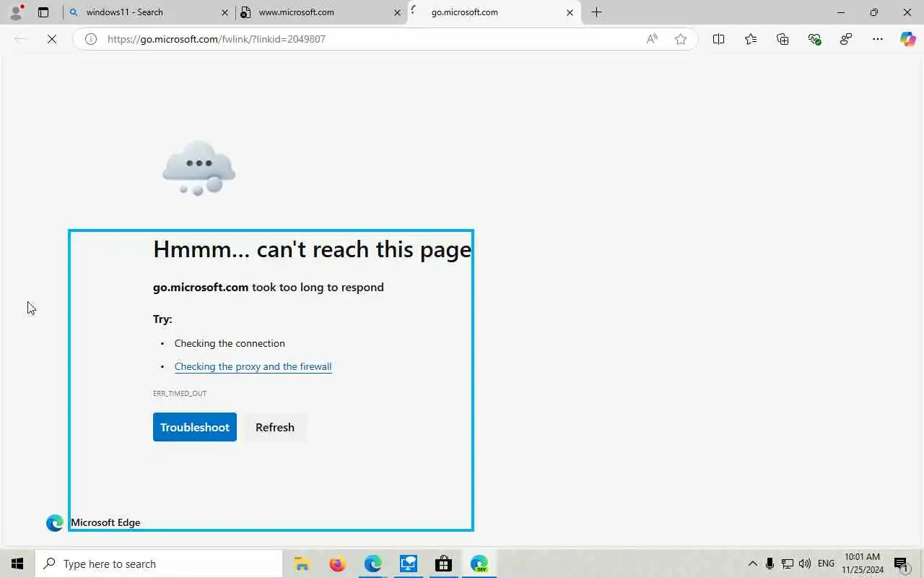Screen dimensions: 924x578
Task: Open File Explorer from taskbar
Action: click(x=302, y=564)
